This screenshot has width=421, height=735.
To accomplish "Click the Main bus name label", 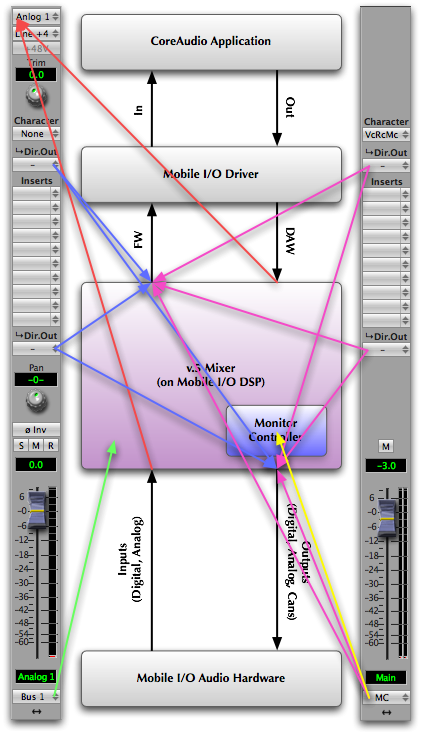I will (386, 678).
